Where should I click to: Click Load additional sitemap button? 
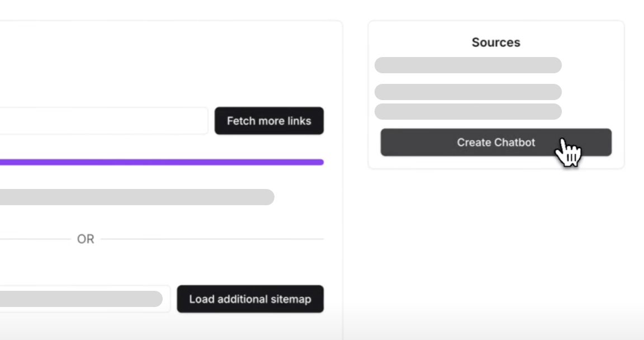250,299
